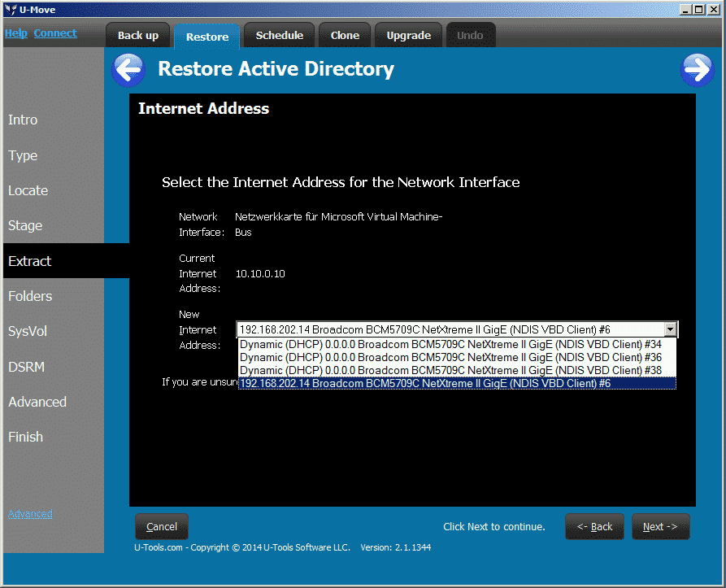Choose Dynamic (DHCP) NDIS VBD Client #34

pyautogui.click(x=457, y=345)
